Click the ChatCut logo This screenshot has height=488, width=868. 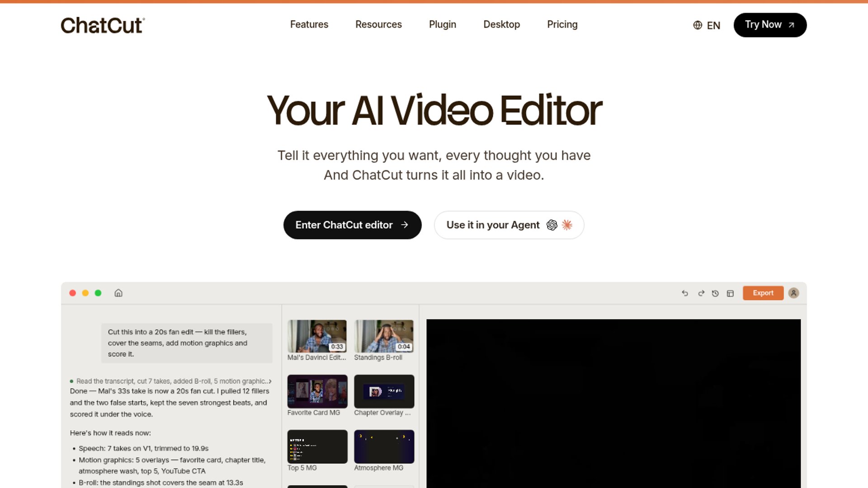point(103,25)
